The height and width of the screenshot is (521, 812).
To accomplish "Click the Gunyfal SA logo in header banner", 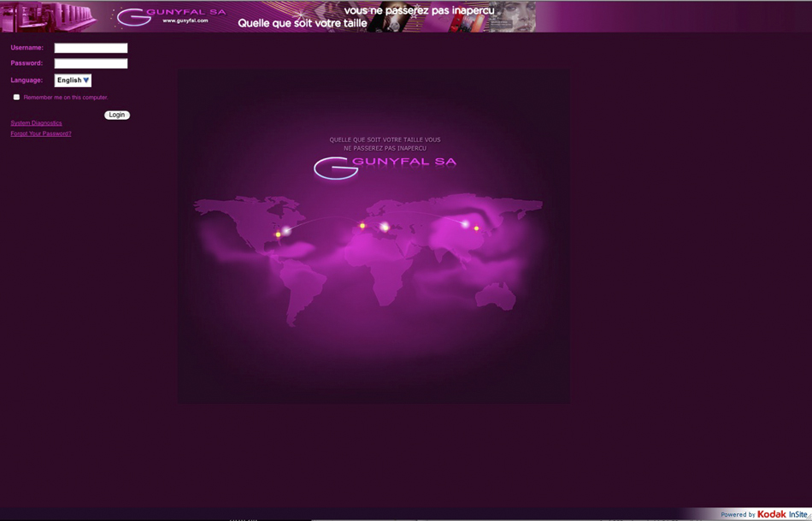I will [172, 15].
